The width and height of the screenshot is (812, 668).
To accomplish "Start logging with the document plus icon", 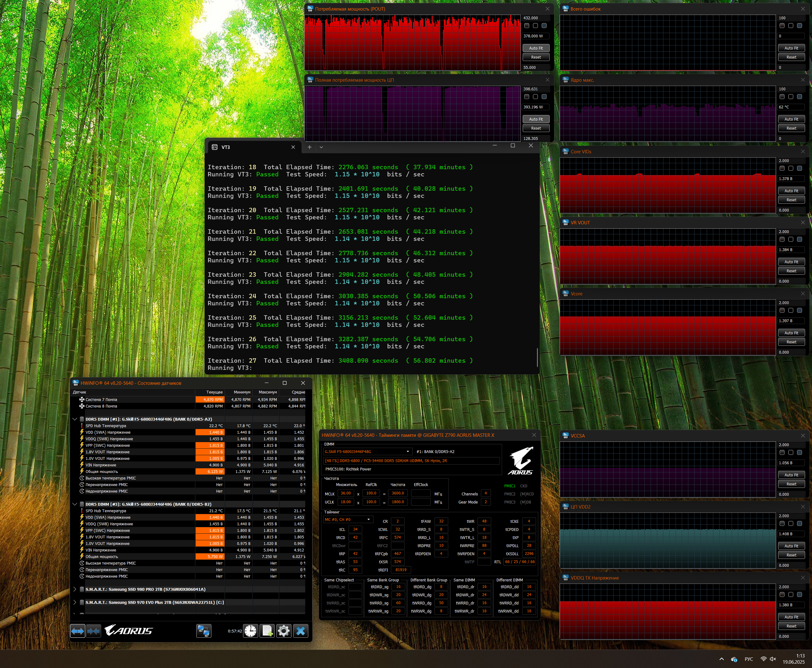I will (x=267, y=631).
